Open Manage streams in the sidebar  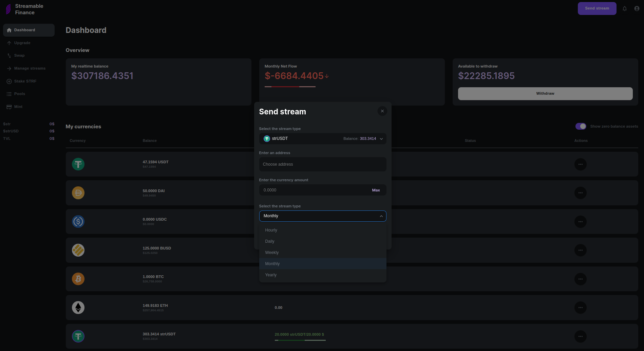click(30, 68)
